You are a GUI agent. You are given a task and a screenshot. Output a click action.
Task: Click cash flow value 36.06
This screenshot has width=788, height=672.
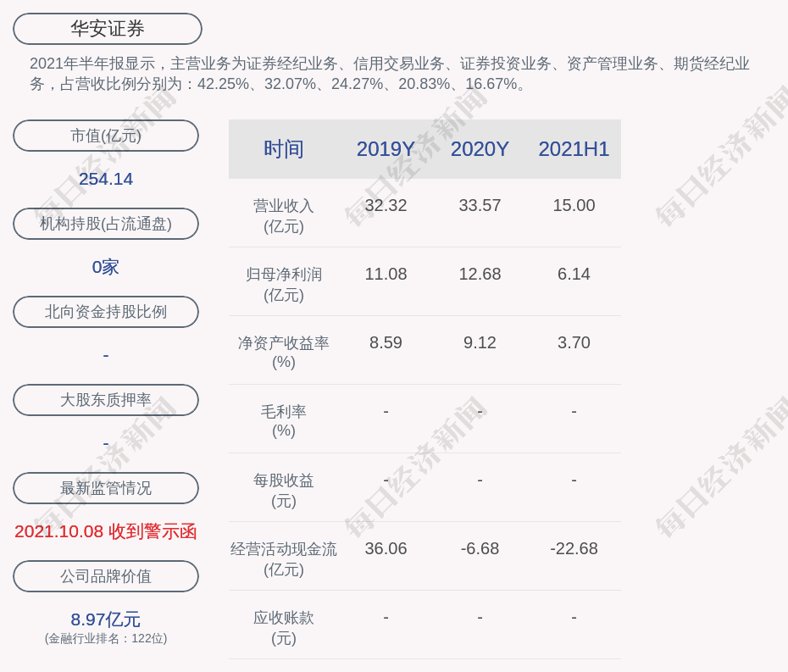coord(386,548)
